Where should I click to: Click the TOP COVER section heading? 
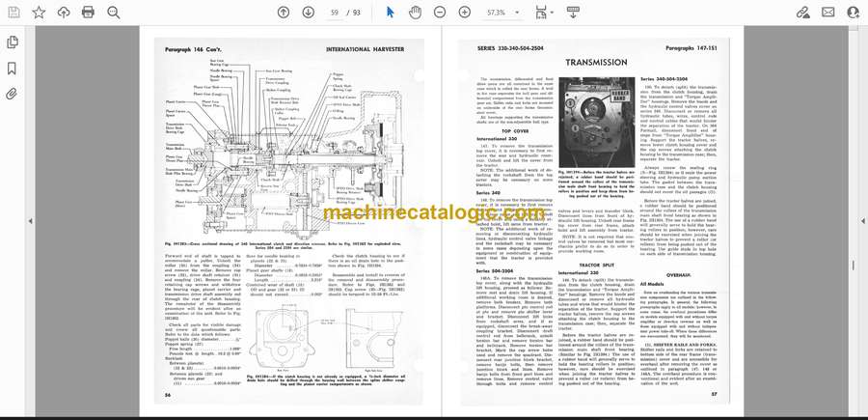pos(515,131)
